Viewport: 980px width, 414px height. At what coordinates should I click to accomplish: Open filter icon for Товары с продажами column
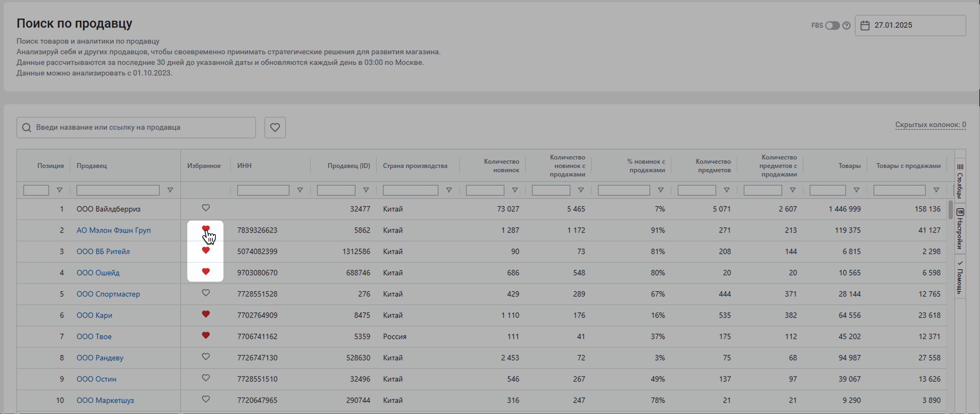(936, 190)
